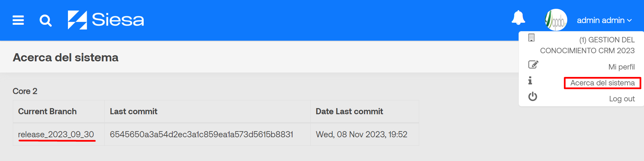Click the Date Last commit header
This screenshot has height=161, width=644.
349,111
